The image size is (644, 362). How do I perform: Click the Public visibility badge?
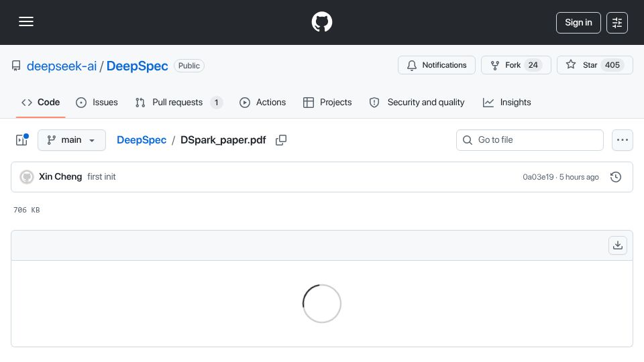click(x=189, y=66)
